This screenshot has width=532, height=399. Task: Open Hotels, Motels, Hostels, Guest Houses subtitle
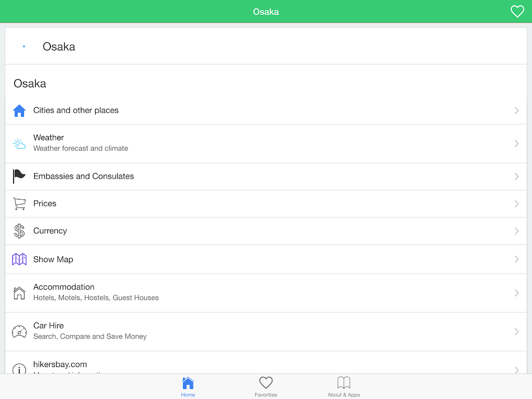96,298
